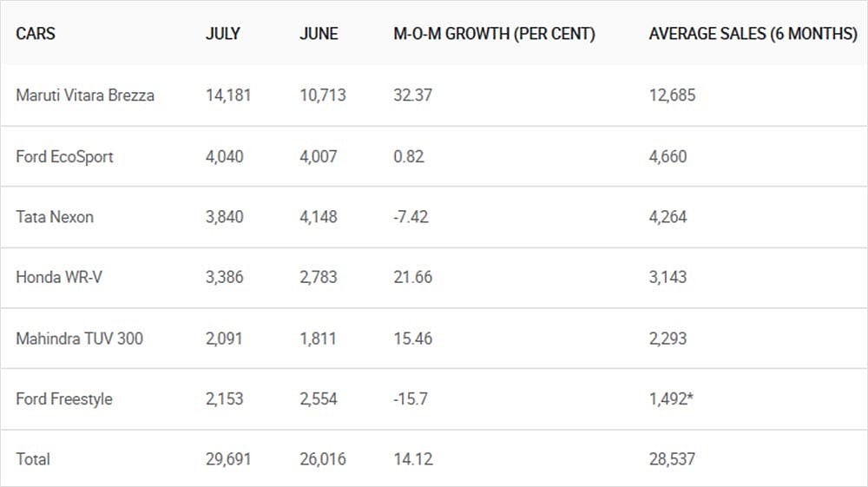
Task: Select the JULY column header
Action: pyautogui.click(x=223, y=34)
